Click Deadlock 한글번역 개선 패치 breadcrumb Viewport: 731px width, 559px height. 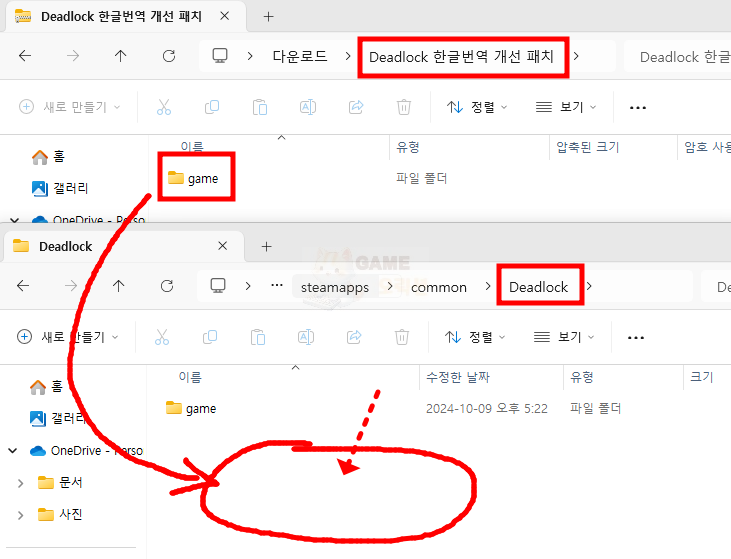pos(462,57)
